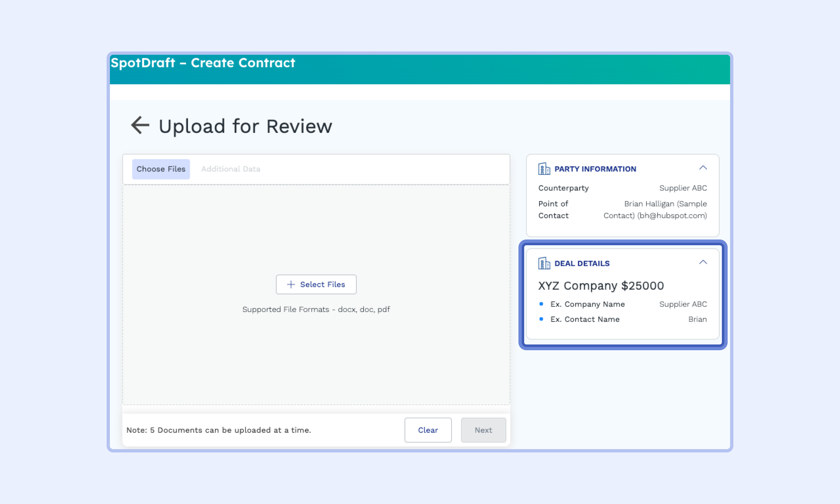Viewport: 840px width, 504px height.
Task: Click the bullet beside Ex. Contact Name
Action: pos(541,319)
